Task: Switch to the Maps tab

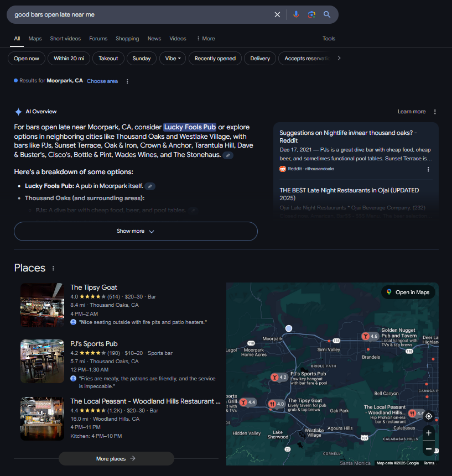Action: point(35,39)
